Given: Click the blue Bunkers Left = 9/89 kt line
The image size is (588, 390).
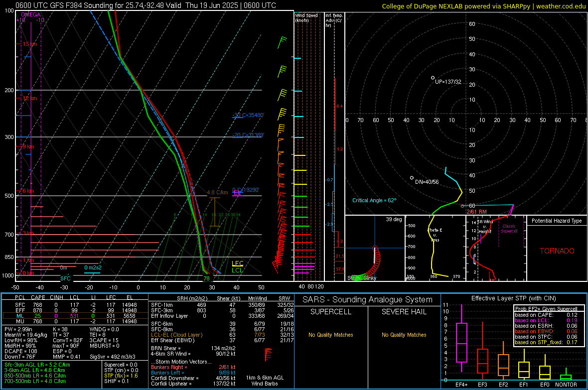Looking at the screenshot, I should click(x=193, y=373).
